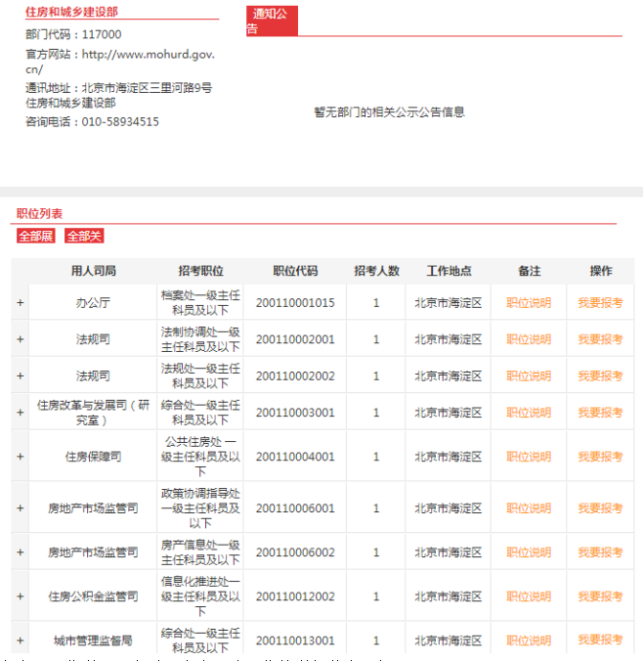Click the 房产信息处 position cell
644x661 pixels.
(x=200, y=552)
